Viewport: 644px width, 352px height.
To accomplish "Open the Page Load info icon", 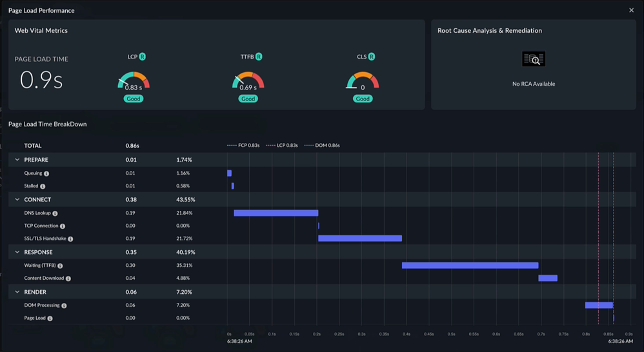I will (x=50, y=318).
